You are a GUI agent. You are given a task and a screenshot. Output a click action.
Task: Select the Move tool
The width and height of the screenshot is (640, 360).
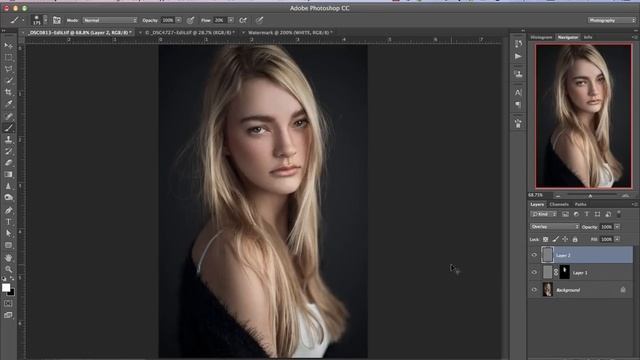(x=8, y=45)
